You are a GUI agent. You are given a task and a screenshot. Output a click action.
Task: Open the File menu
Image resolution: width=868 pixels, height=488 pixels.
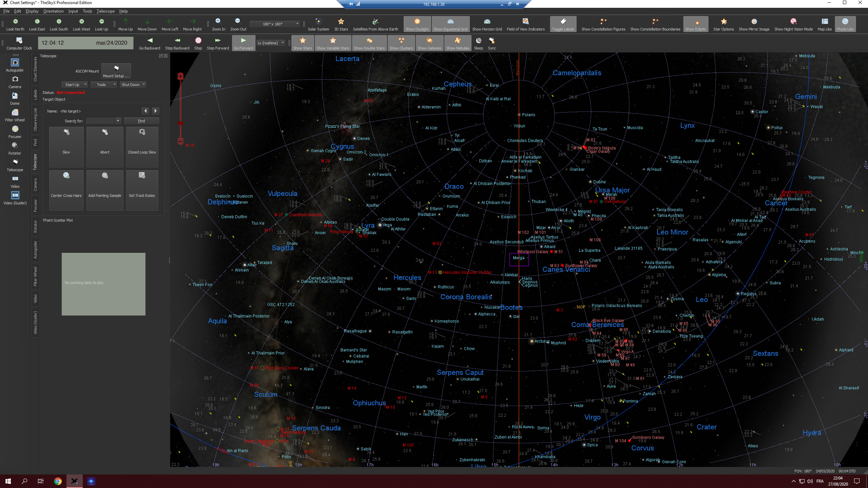tap(6, 11)
